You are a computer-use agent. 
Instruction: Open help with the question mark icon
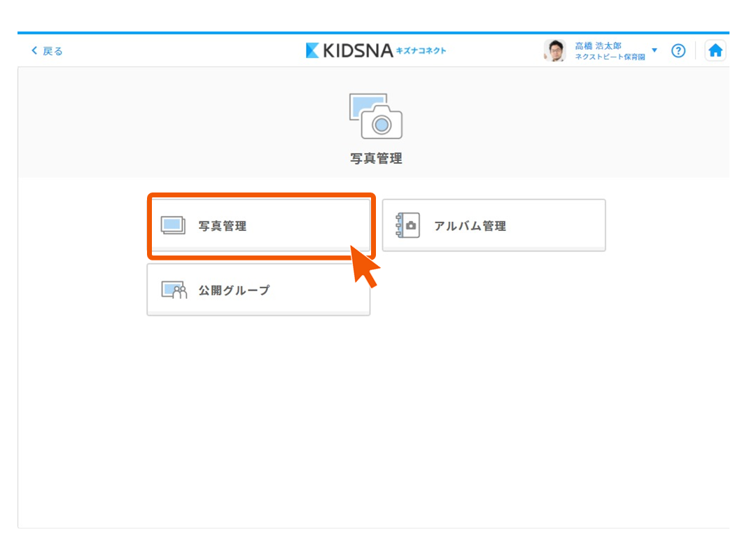[678, 50]
